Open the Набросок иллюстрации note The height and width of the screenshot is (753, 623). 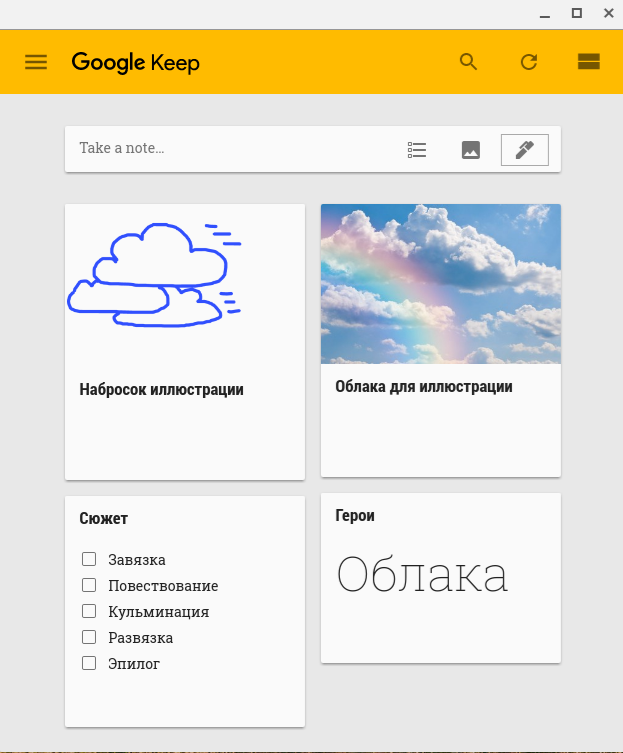click(x=161, y=390)
